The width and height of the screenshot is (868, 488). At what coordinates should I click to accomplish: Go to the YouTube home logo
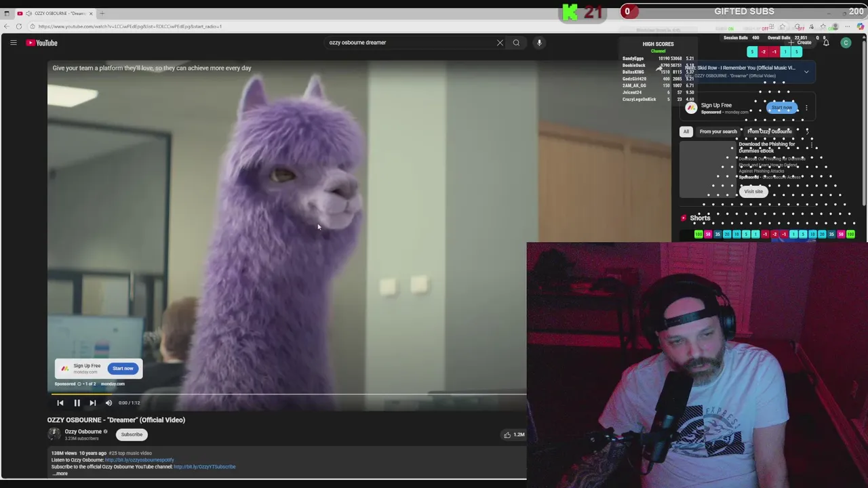coord(42,43)
